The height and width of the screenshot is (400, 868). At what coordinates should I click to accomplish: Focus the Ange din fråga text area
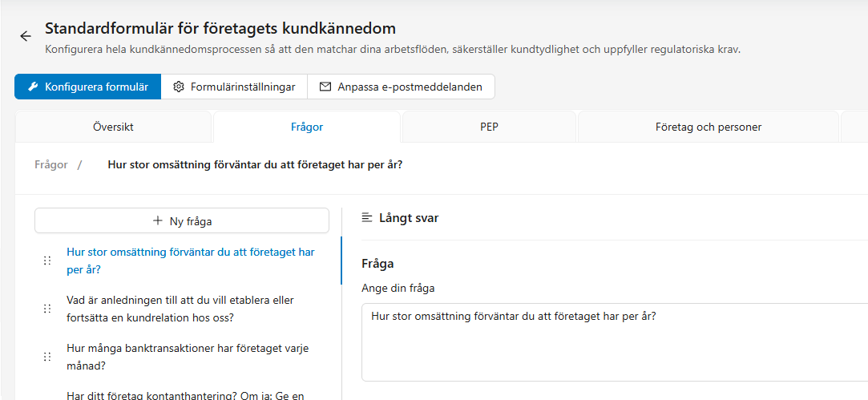pos(615,342)
